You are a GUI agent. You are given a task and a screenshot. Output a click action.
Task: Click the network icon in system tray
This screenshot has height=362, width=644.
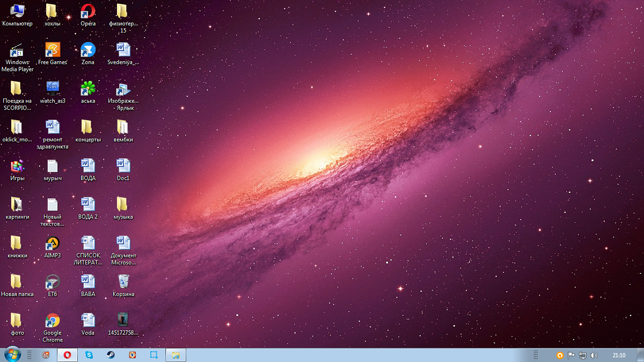(x=582, y=355)
